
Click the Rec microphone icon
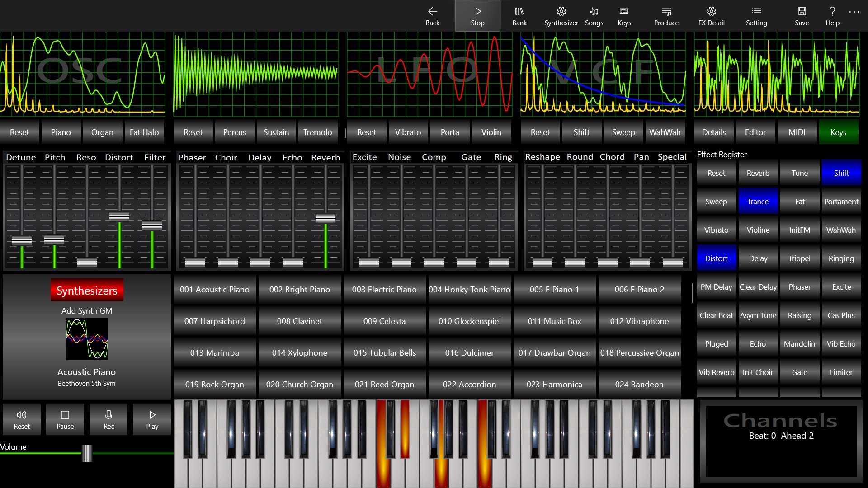pyautogui.click(x=108, y=419)
